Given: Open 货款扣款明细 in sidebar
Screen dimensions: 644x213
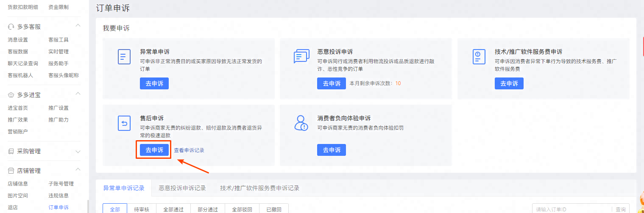Looking at the screenshot, I should point(23,7).
